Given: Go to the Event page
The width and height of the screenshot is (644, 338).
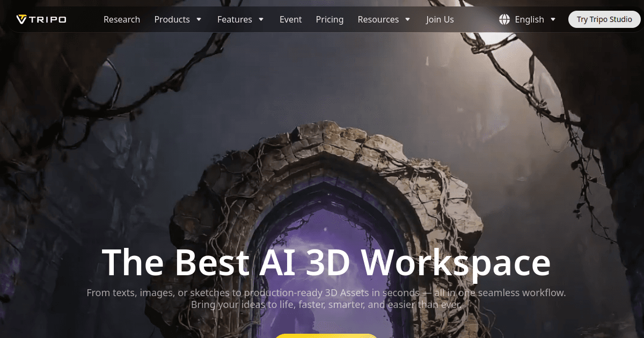Looking at the screenshot, I should [x=291, y=19].
